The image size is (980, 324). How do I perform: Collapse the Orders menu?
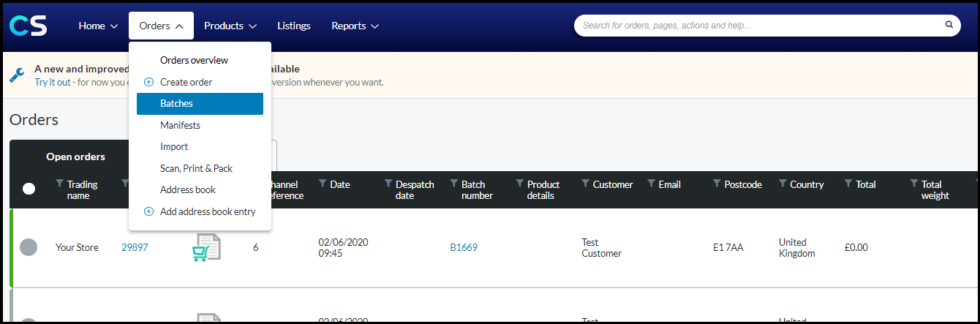point(161,26)
